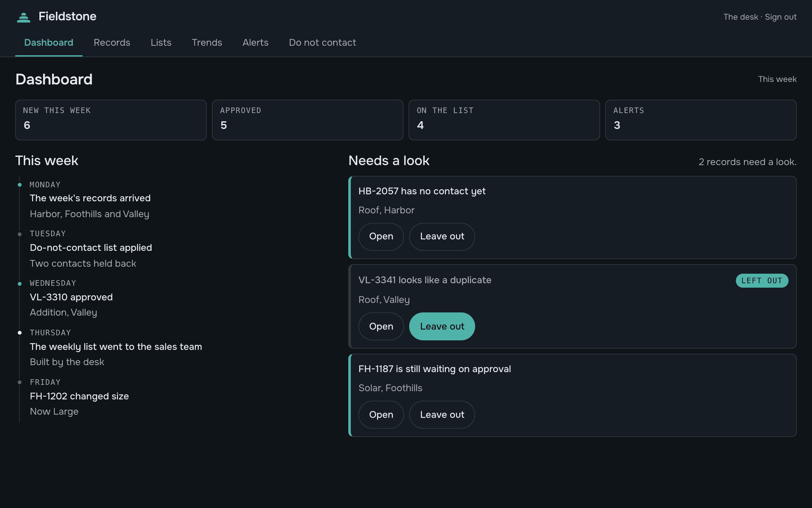Click the Monday timeline marker dot
The image size is (812, 508).
(x=19, y=185)
